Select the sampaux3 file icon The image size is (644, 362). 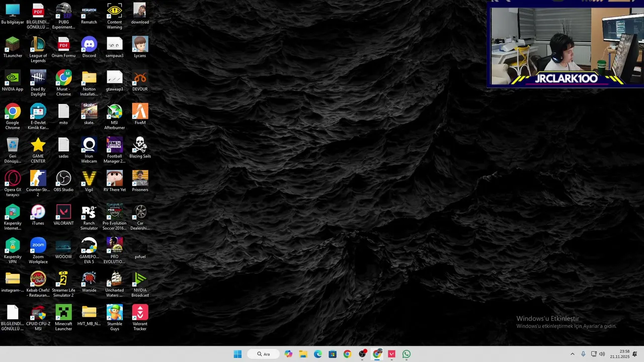(x=114, y=47)
